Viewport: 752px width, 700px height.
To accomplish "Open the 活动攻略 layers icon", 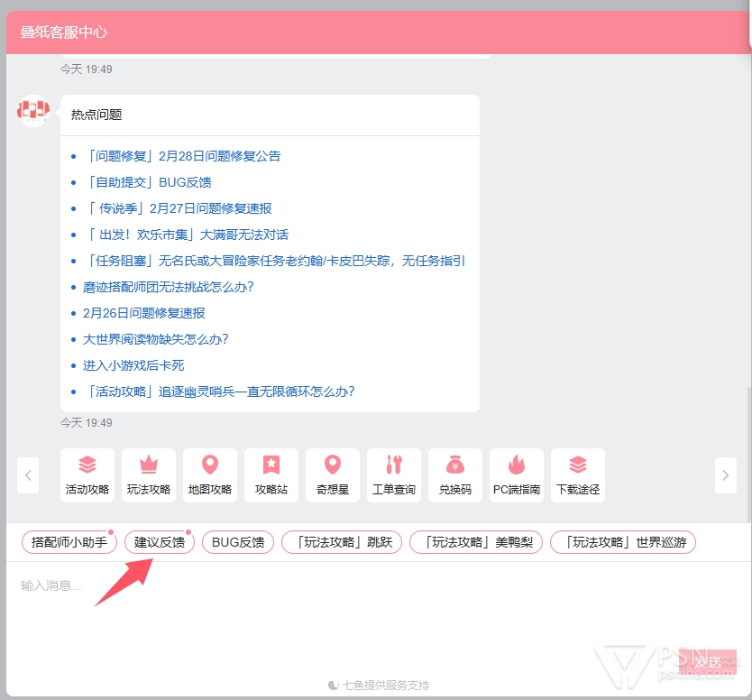I will (x=87, y=465).
